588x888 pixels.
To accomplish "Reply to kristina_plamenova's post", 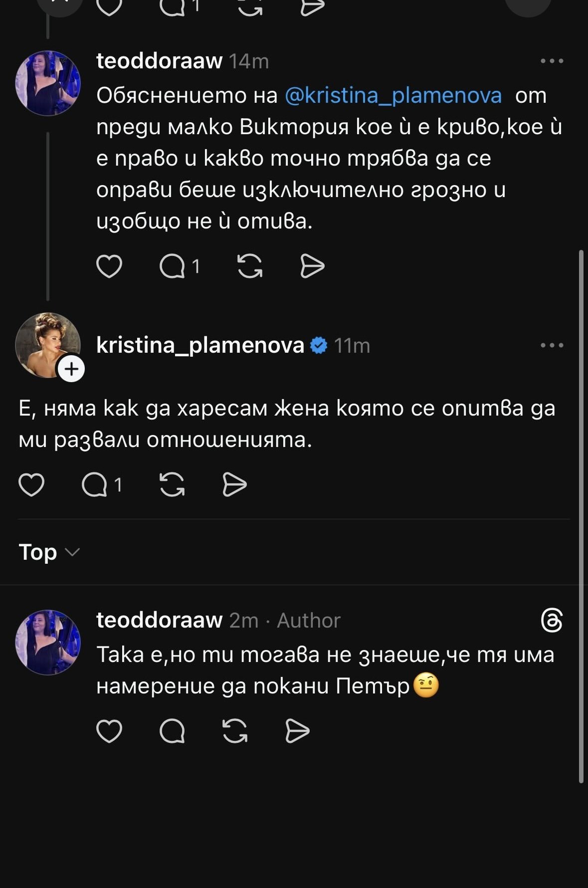I will [x=95, y=485].
